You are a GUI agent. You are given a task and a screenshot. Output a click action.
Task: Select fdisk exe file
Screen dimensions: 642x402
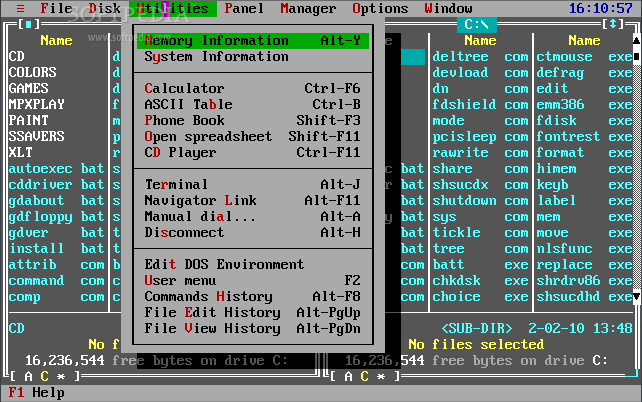click(584, 120)
